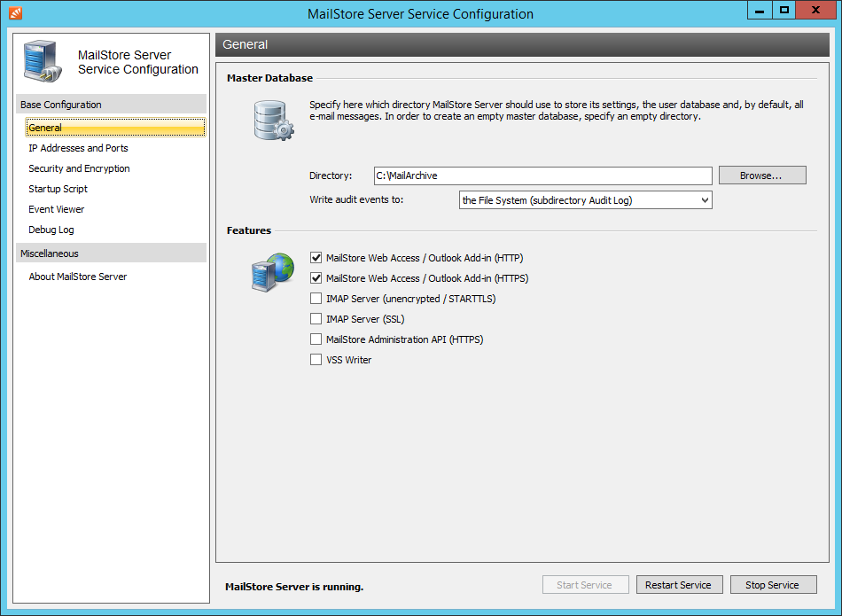This screenshot has width=842, height=616.
Task: Click the 'Directory:' label
Action: pyautogui.click(x=331, y=175)
